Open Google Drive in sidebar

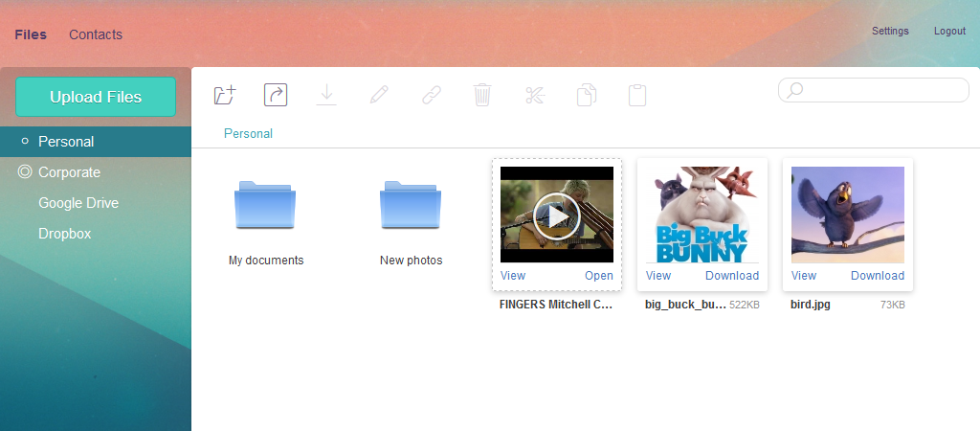78,203
